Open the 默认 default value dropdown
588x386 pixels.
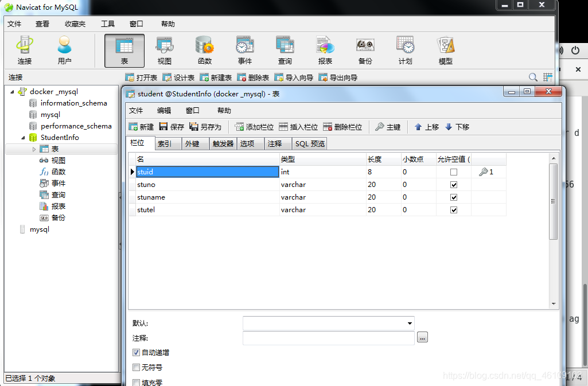coord(410,323)
